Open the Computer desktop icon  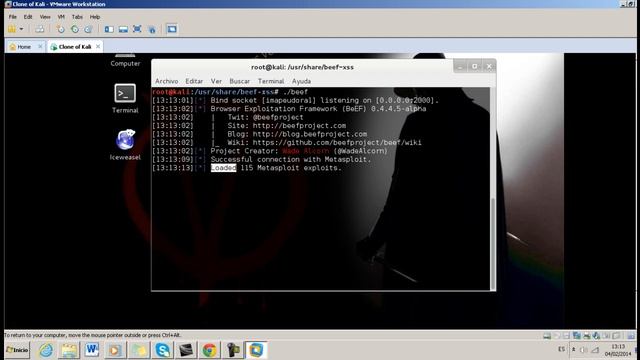(x=125, y=60)
